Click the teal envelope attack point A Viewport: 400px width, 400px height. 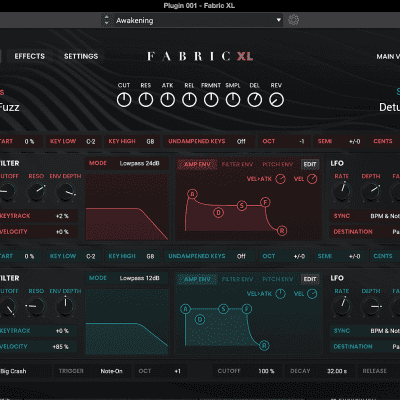(x=185, y=309)
